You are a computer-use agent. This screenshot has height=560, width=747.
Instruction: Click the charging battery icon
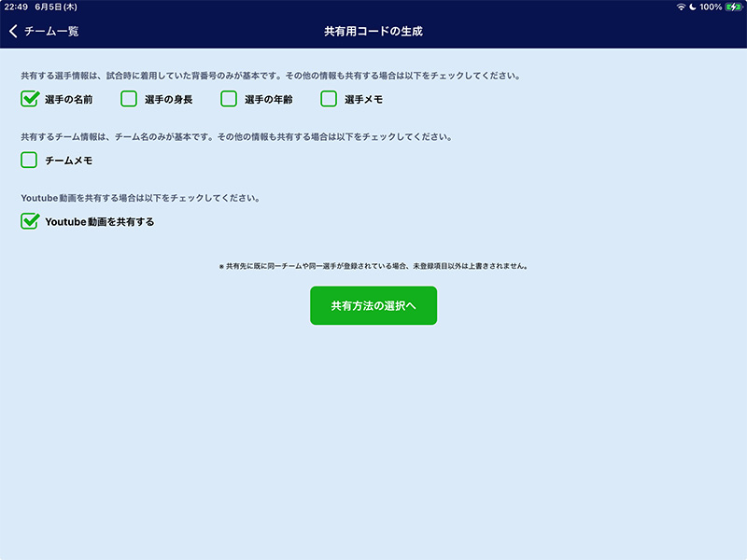point(732,7)
